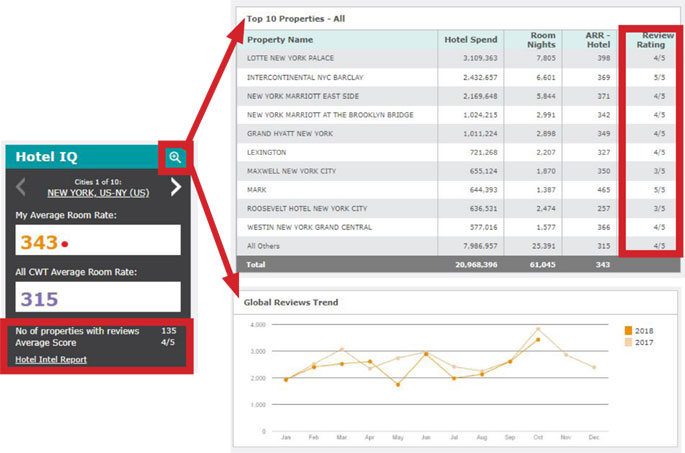Go to the next city arrow

click(176, 187)
